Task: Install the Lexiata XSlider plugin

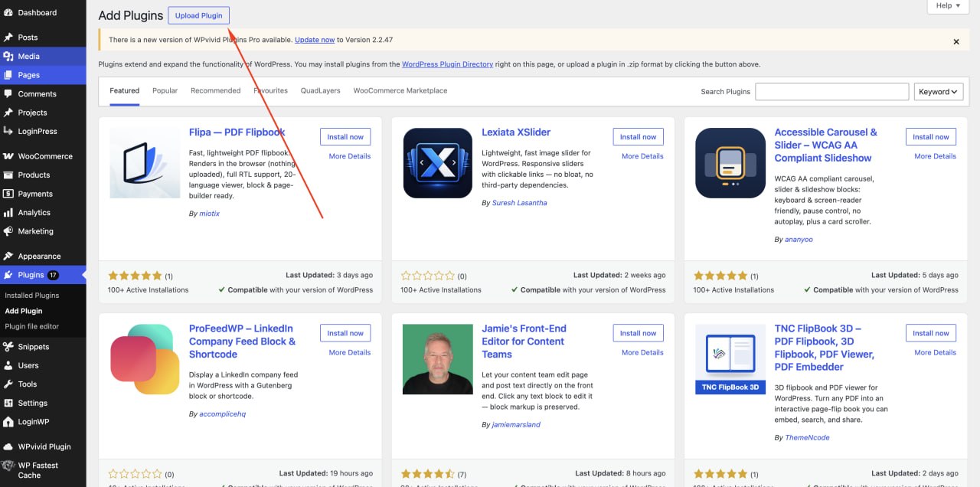Action: coord(638,137)
